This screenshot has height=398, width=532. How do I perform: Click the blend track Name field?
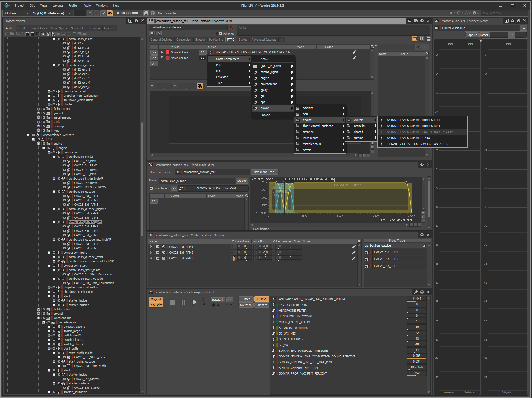[x=197, y=181]
